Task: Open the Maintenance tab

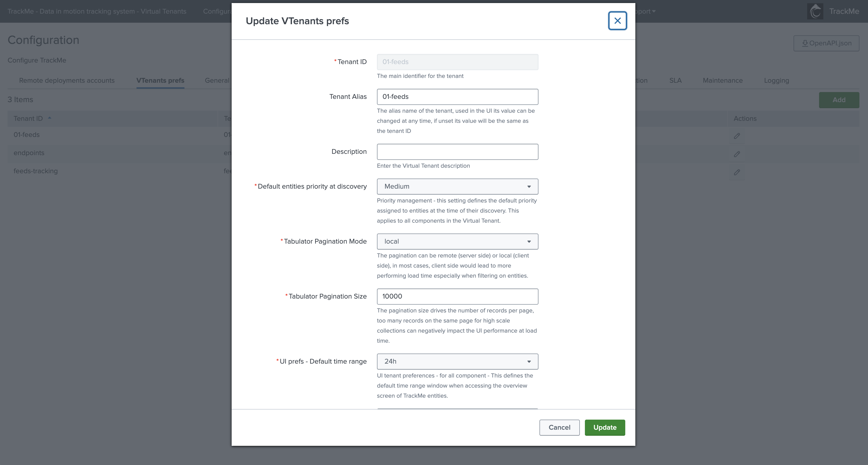Action: (x=722, y=80)
